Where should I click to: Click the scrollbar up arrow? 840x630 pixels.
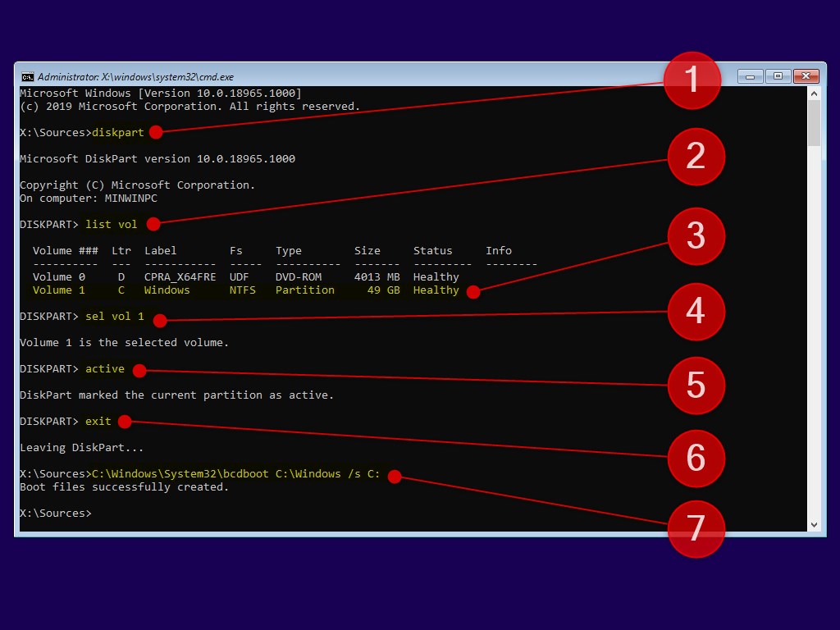814,94
